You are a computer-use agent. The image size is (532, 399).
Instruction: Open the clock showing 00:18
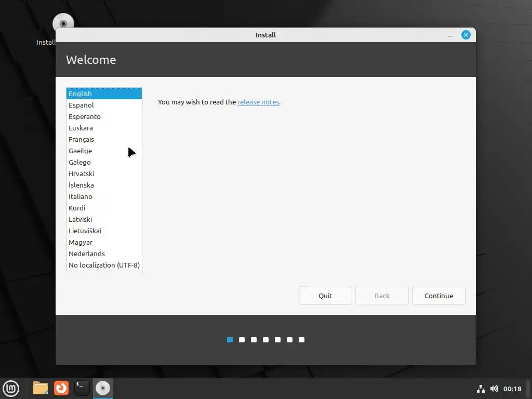[512, 389]
